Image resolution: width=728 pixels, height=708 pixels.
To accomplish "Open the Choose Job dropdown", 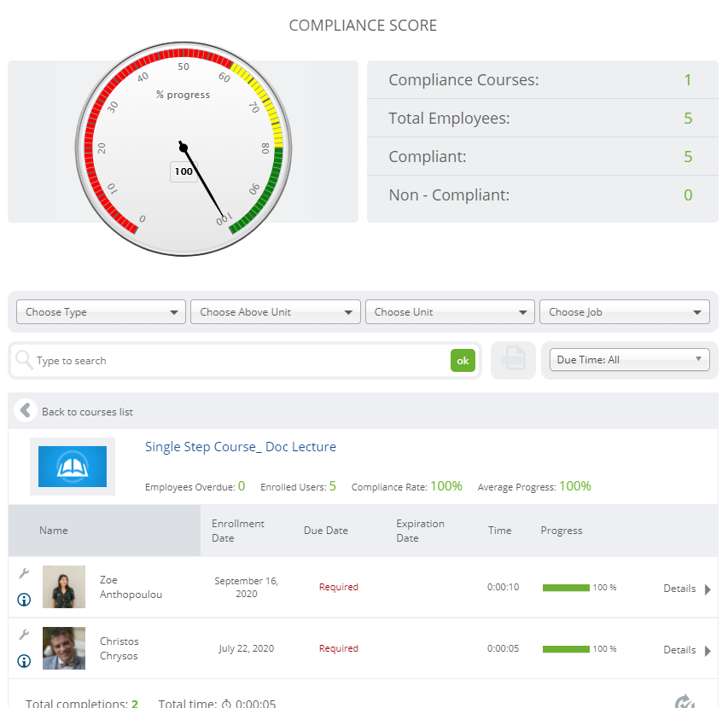I will (625, 312).
